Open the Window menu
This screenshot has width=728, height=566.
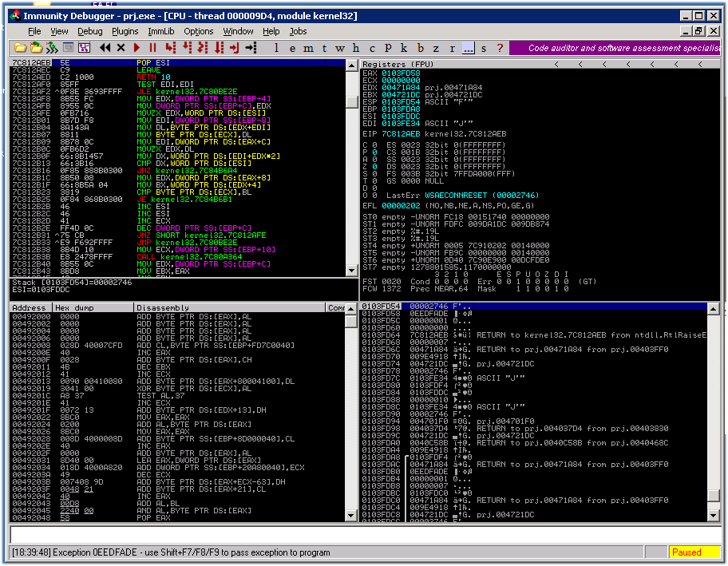coord(238,31)
